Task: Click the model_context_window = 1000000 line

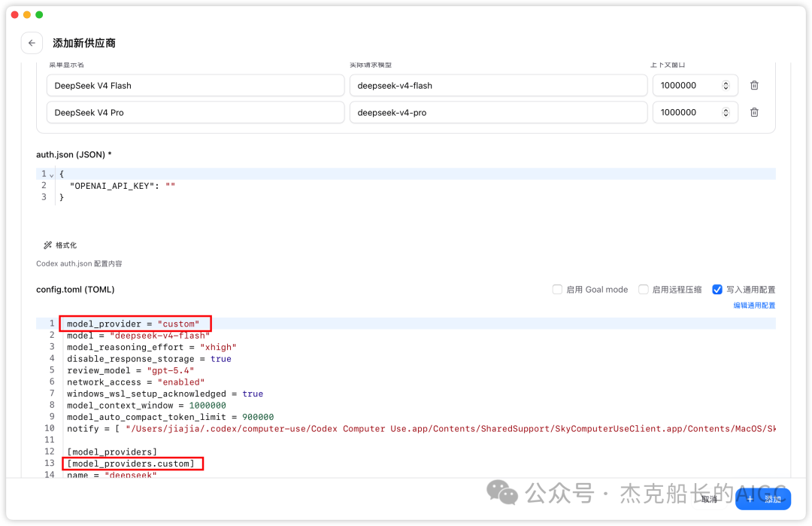Action: tap(147, 406)
